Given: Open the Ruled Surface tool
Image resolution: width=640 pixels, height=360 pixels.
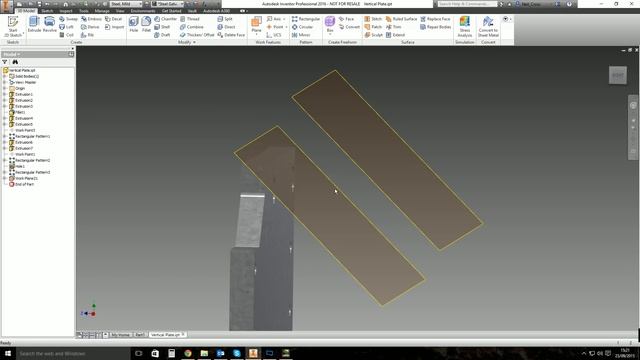Looking at the screenshot, I should pyautogui.click(x=401, y=19).
